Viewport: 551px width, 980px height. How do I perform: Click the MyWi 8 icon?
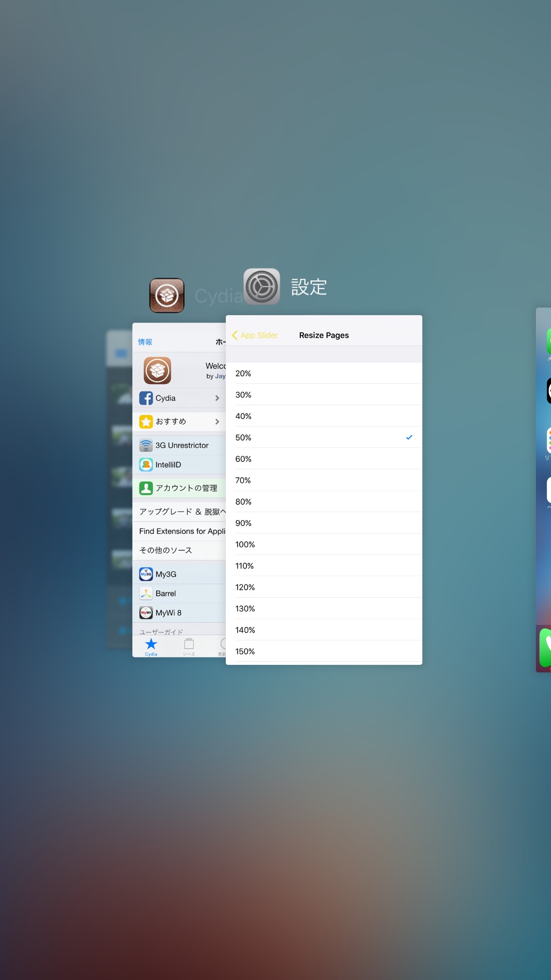coord(146,613)
